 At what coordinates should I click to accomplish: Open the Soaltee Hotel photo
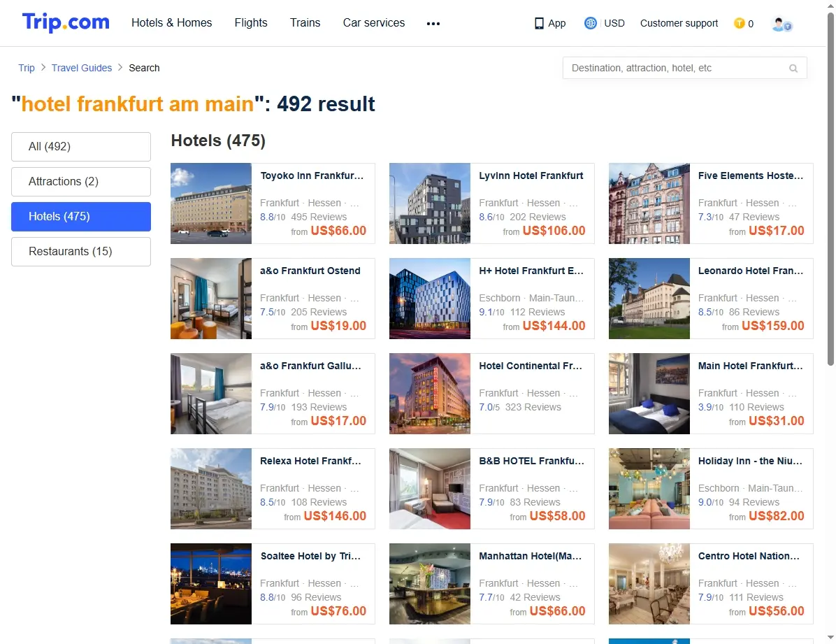(210, 584)
